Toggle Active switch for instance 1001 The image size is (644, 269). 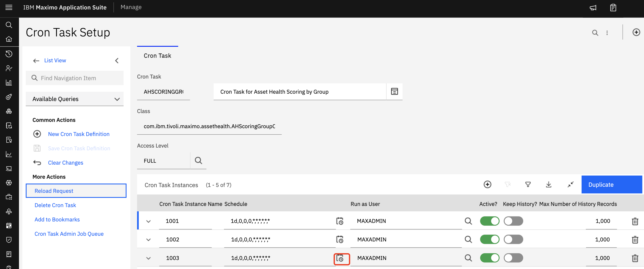(x=489, y=221)
